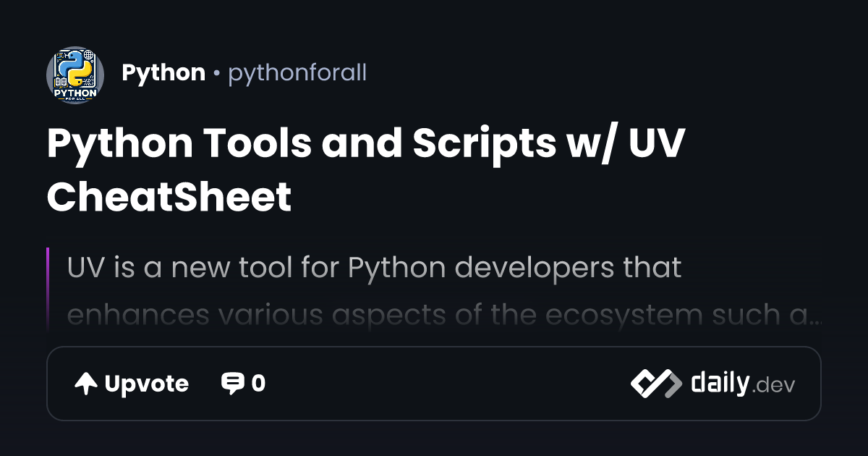Click the upvote arrow icon
This screenshot has width=868, height=456.
86,384
